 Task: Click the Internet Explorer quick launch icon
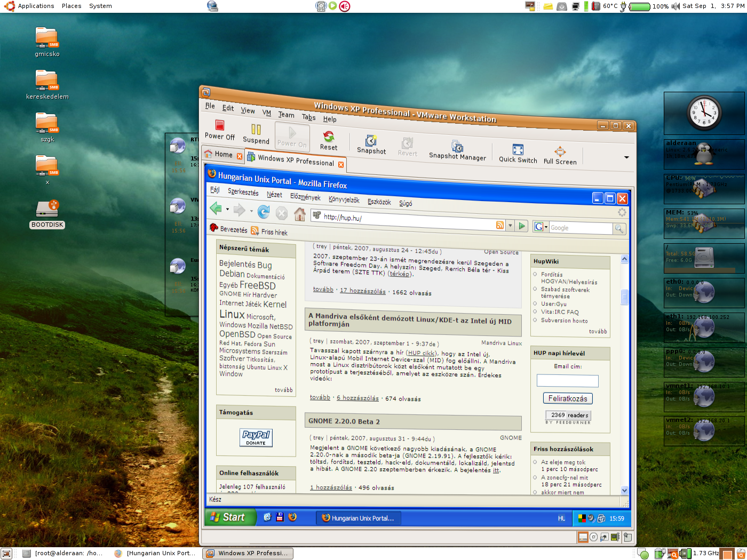click(x=267, y=517)
